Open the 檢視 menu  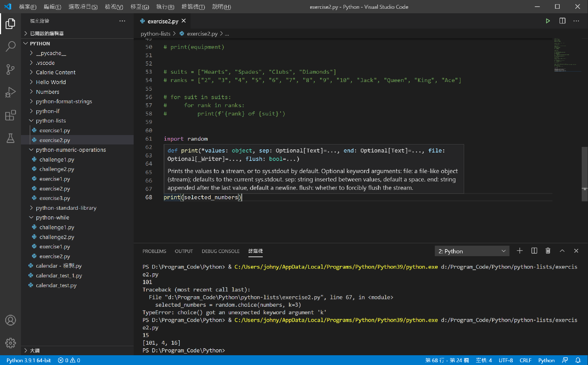[114, 6]
